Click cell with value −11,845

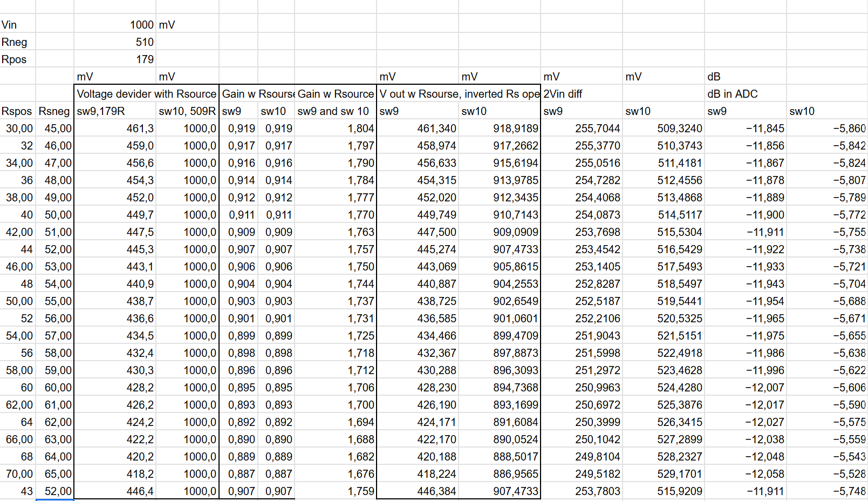pyautogui.click(x=746, y=128)
